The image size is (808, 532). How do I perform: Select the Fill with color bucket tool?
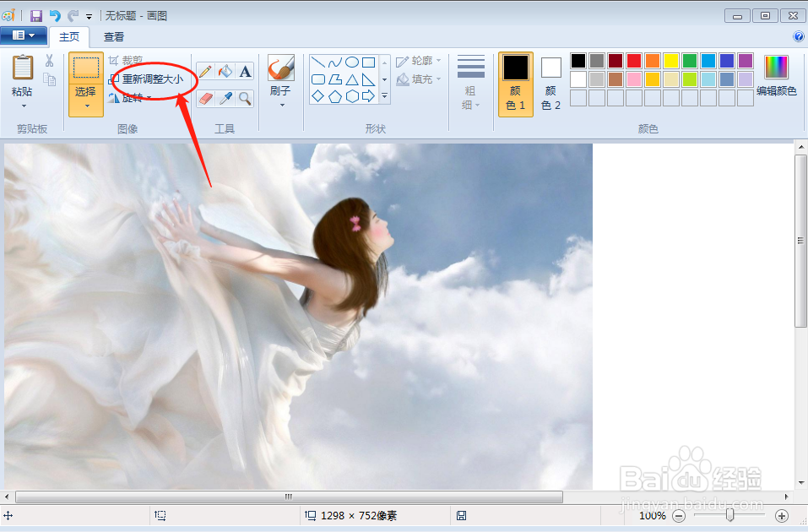click(x=225, y=71)
